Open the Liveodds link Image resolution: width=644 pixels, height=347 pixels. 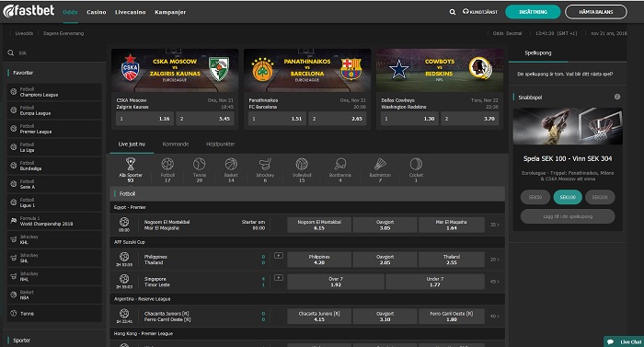[x=24, y=33]
